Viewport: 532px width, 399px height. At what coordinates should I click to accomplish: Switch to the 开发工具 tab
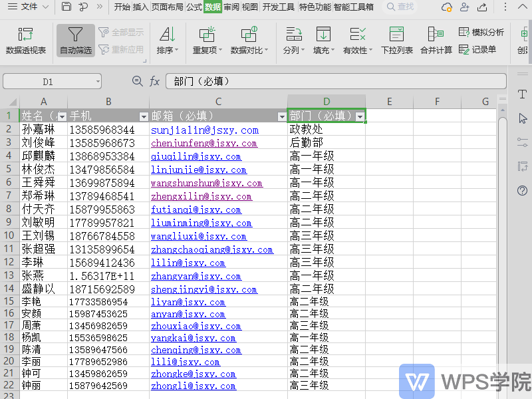click(x=278, y=7)
